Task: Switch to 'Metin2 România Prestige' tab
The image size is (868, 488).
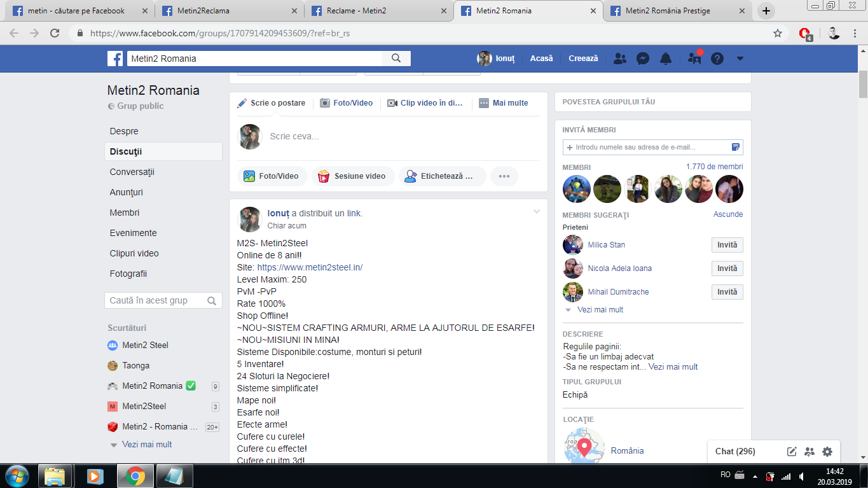Action: pyautogui.click(x=676, y=11)
